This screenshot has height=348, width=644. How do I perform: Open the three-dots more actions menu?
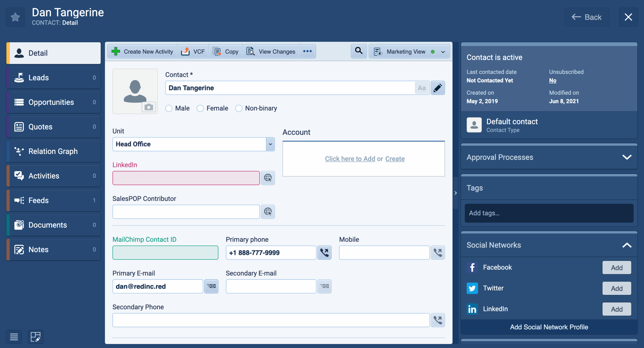tap(307, 51)
